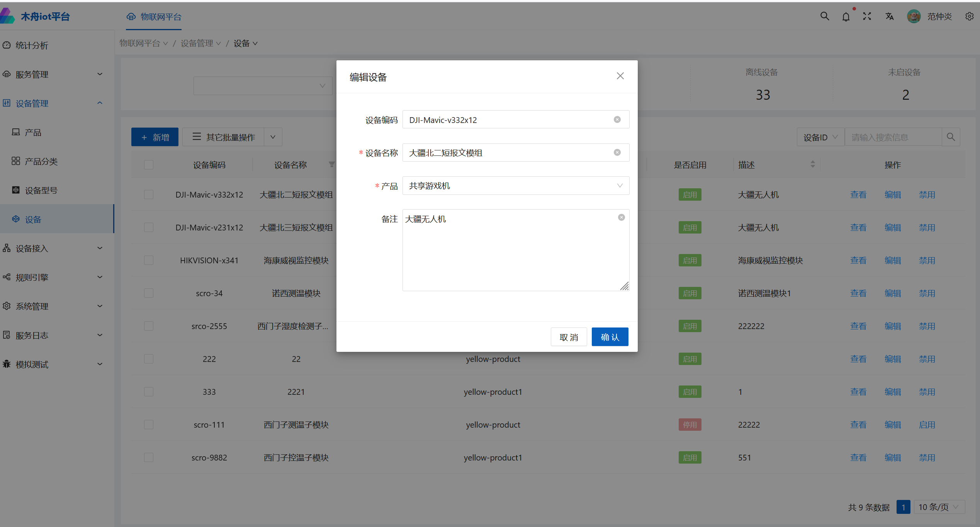Confirm the edit with 确认 button
Screen dimensions: 980x527
pos(610,337)
